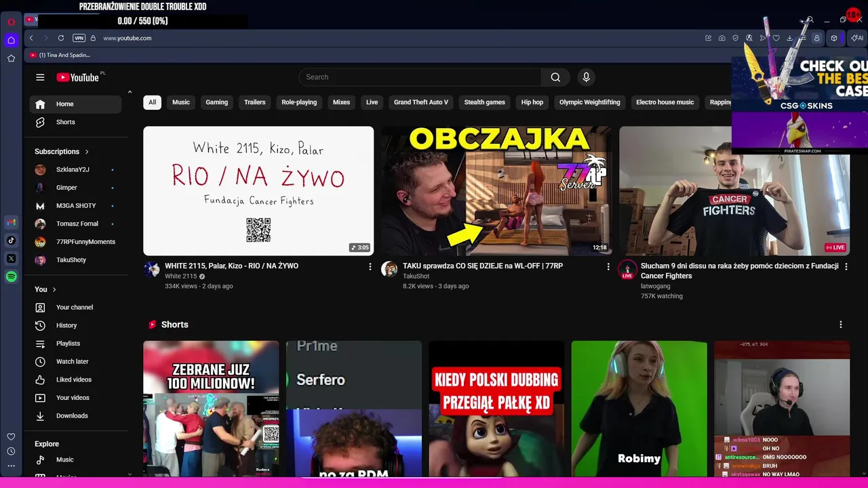Reload the page with refresh icon
The height and width of the screenshot is (488, 868).
coord(61,38)
